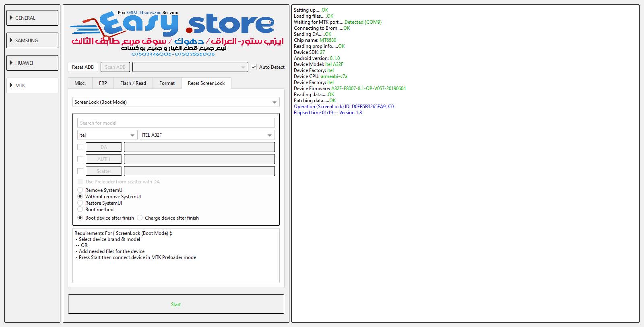Click the Scatter browse button
The height and width of the screenshot is (327, 644).
(x=104, y=171)
